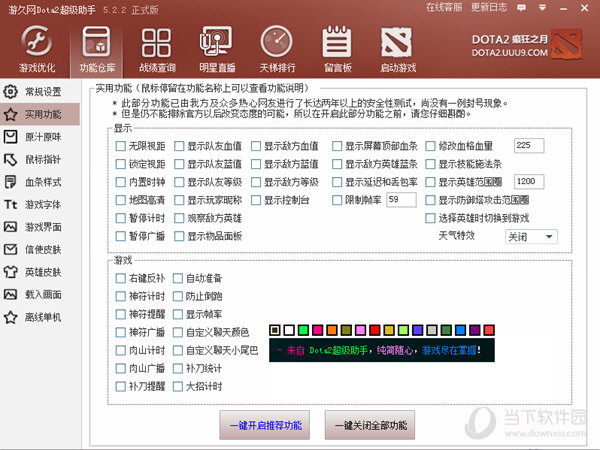Toggle the 防止倒跑 checkbox

click(x=178, y=296)
